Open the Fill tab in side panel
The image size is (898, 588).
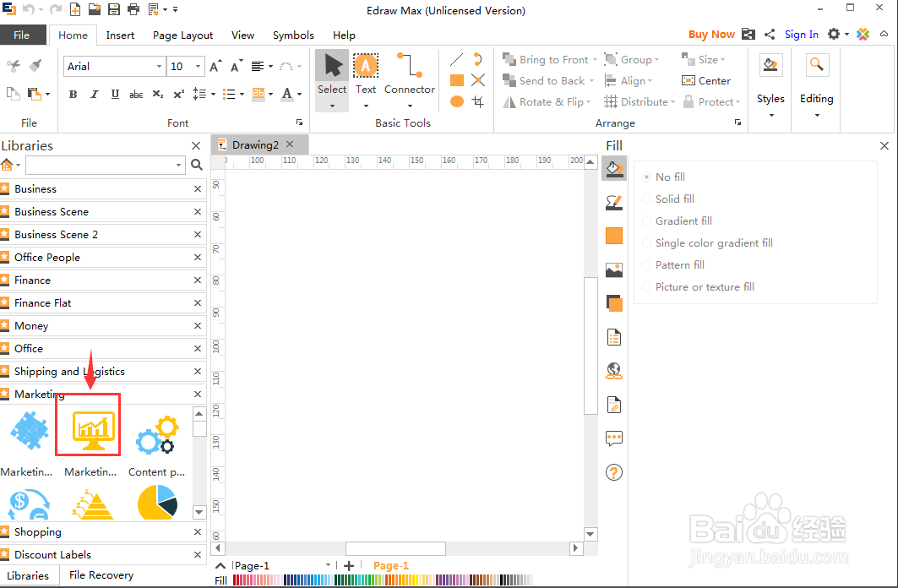pyautogui.click(x=614, y=169)
